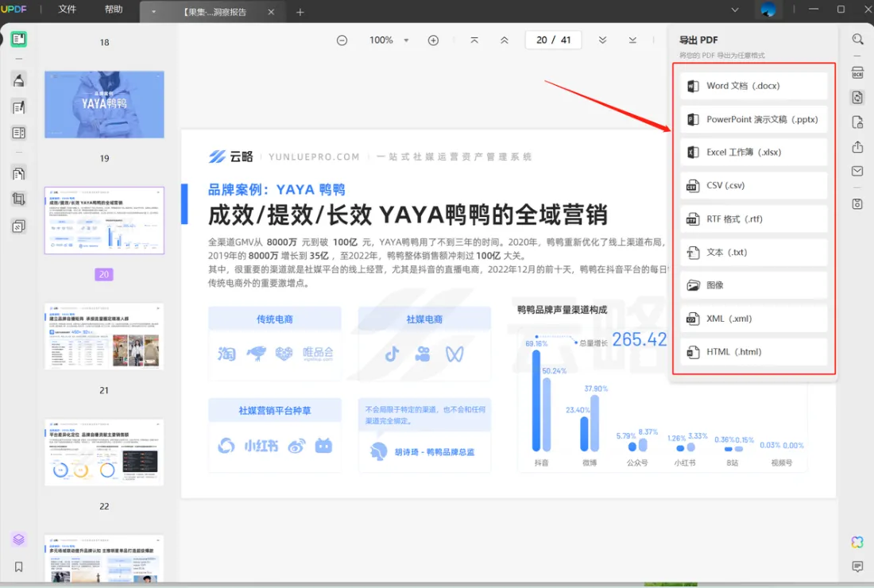
Task: Expand the tab list dropdown arrow
Action: pyautogui.click(x=153, y=12)
